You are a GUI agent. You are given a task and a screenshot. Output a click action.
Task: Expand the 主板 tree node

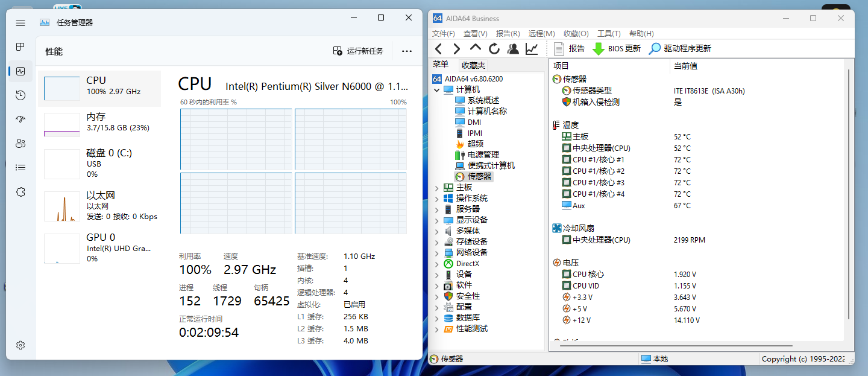(x=436, y=188)
